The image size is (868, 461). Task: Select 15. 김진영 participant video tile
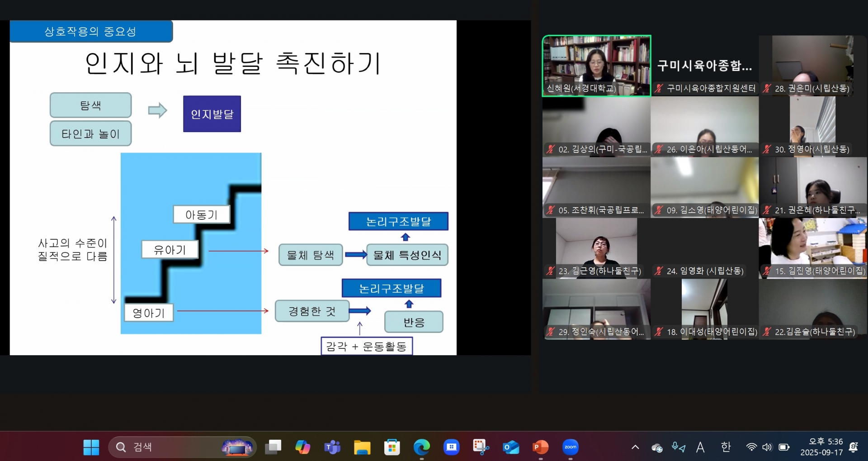point(813,248)
